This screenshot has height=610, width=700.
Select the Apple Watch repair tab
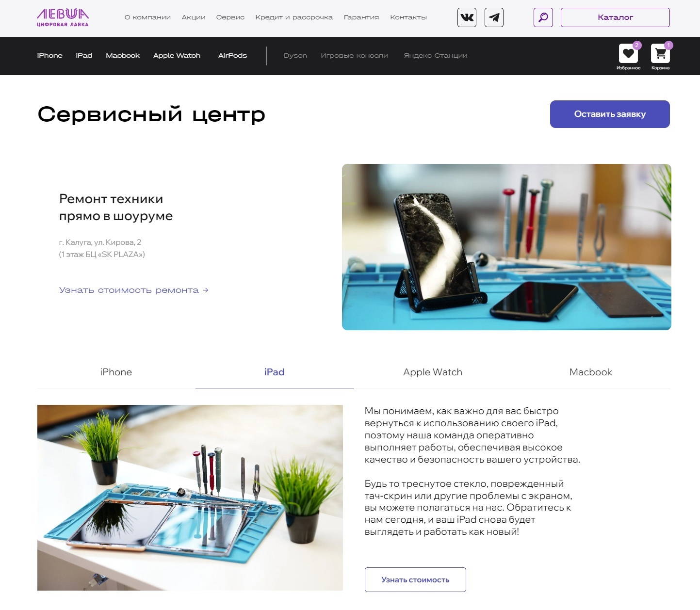tap(433, 372)
